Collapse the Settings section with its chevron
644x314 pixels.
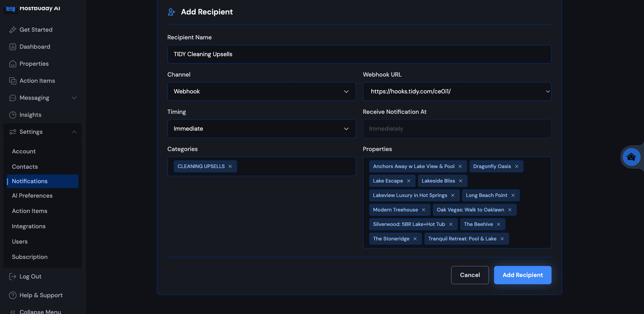(74, 132)
